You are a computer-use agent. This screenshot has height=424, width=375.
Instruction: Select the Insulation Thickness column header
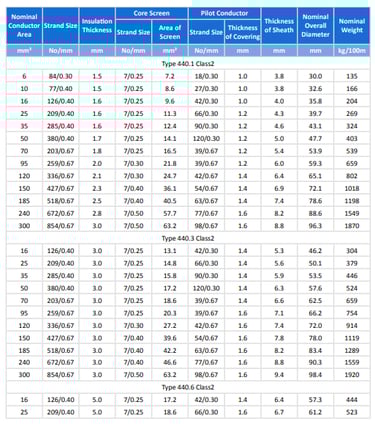point(97,26)
